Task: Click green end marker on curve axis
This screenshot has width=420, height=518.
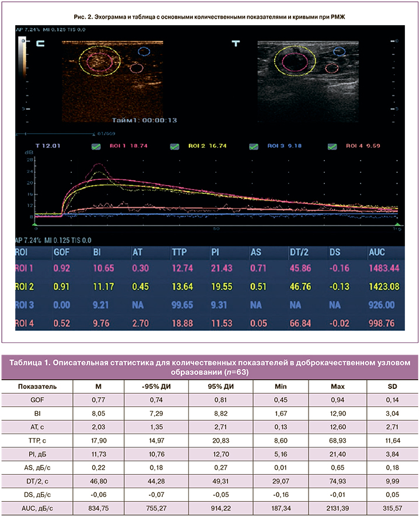Action: pos(398,224)
